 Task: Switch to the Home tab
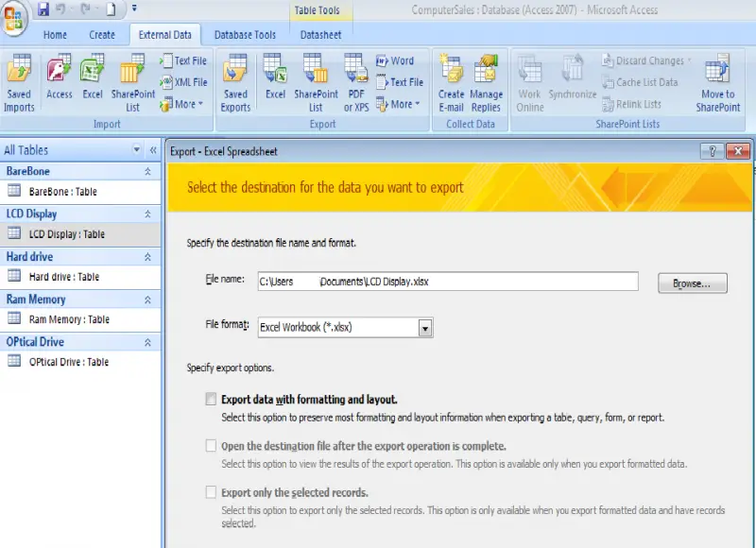pyautogui.click(x=55, y=35)
